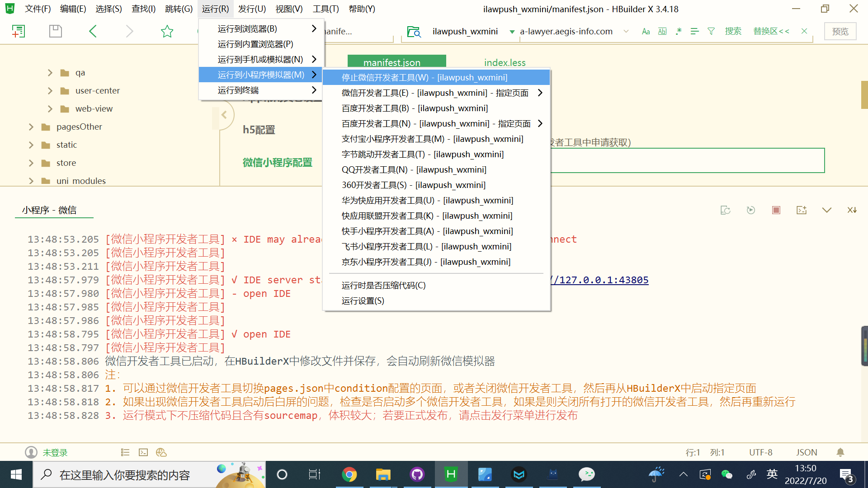The image size is (868, 488).
Task: Toggle case-sensitive Aa search option
Action: tap(646, 31)
